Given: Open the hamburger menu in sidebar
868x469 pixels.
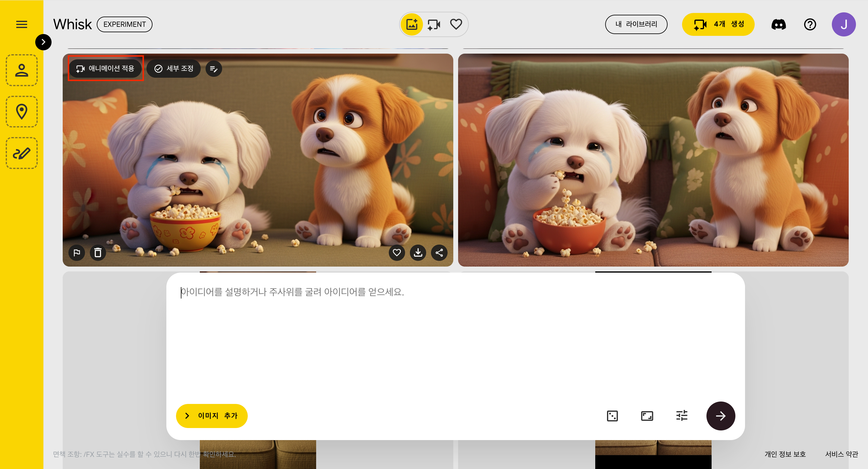Looking at the screenshot, I should click(22, 24).
